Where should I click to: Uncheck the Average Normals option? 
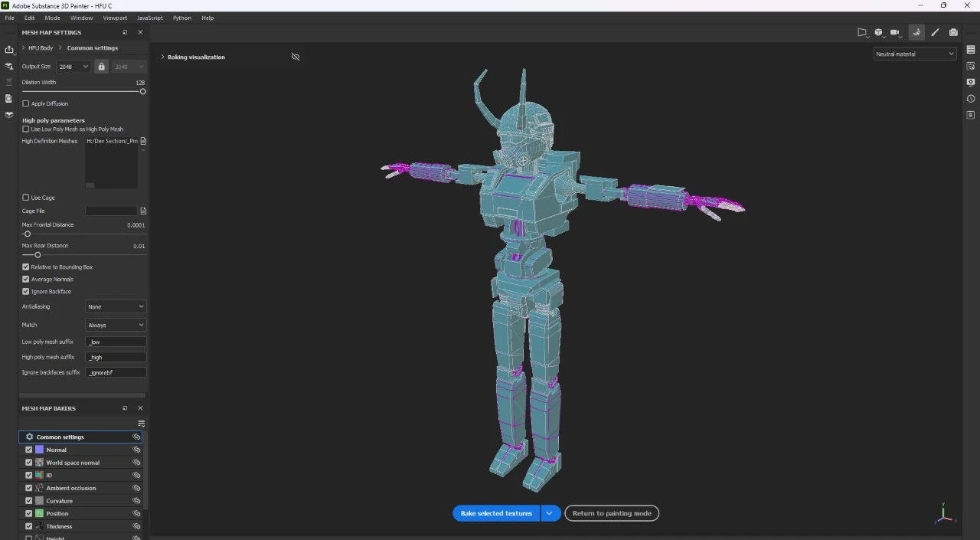(x=26, y=279)
